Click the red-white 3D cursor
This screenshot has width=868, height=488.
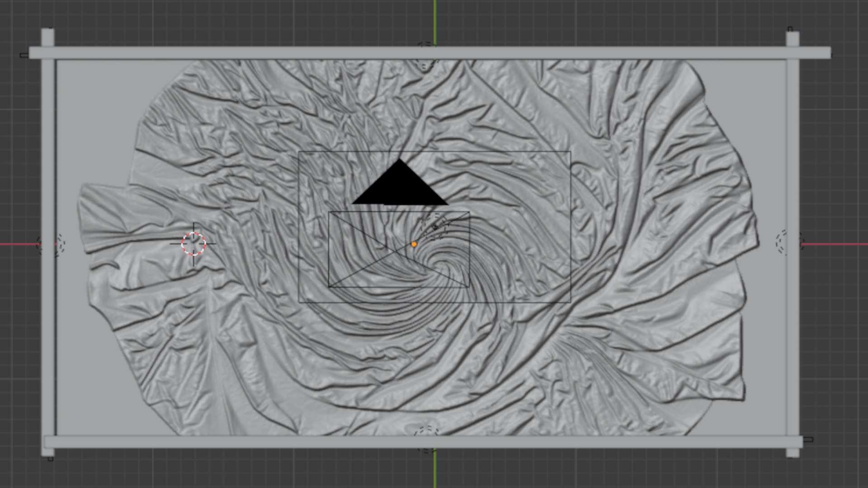tap(193, 244)
